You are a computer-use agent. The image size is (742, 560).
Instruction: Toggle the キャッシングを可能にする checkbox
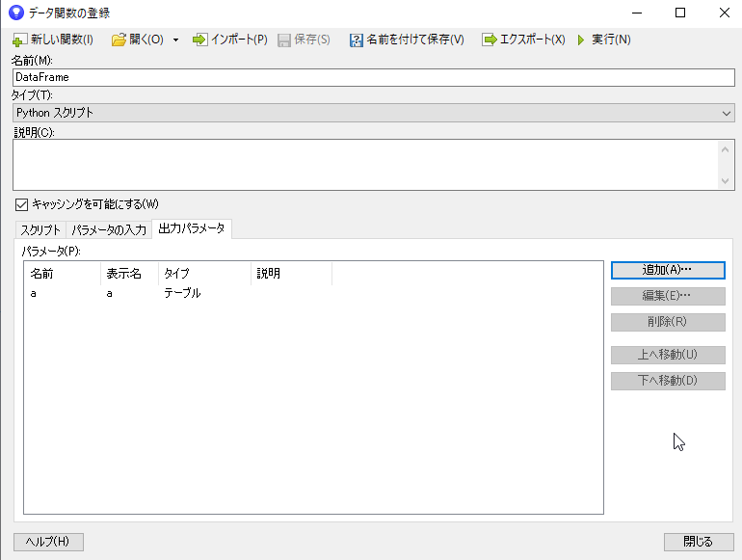(x=21, y=204)
